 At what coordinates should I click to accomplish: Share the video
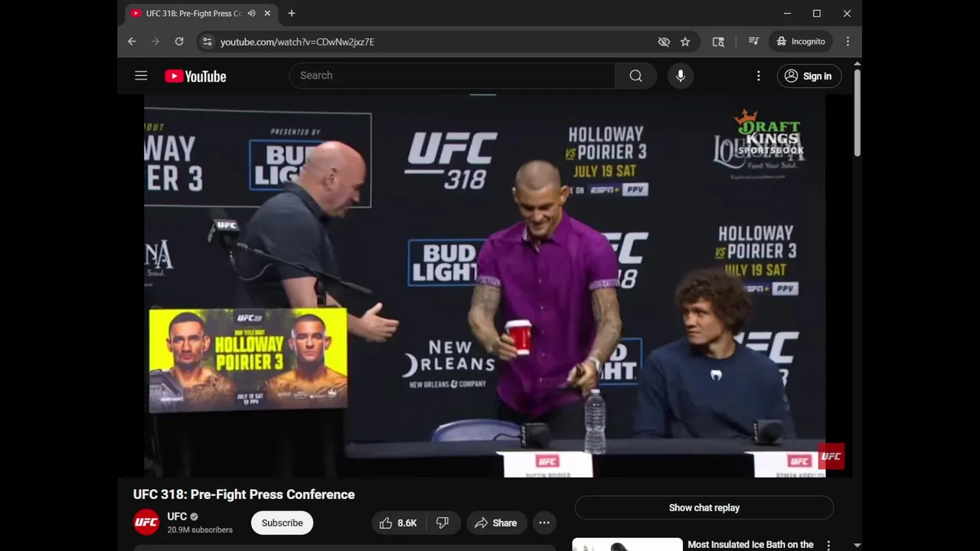pos(496,523)
